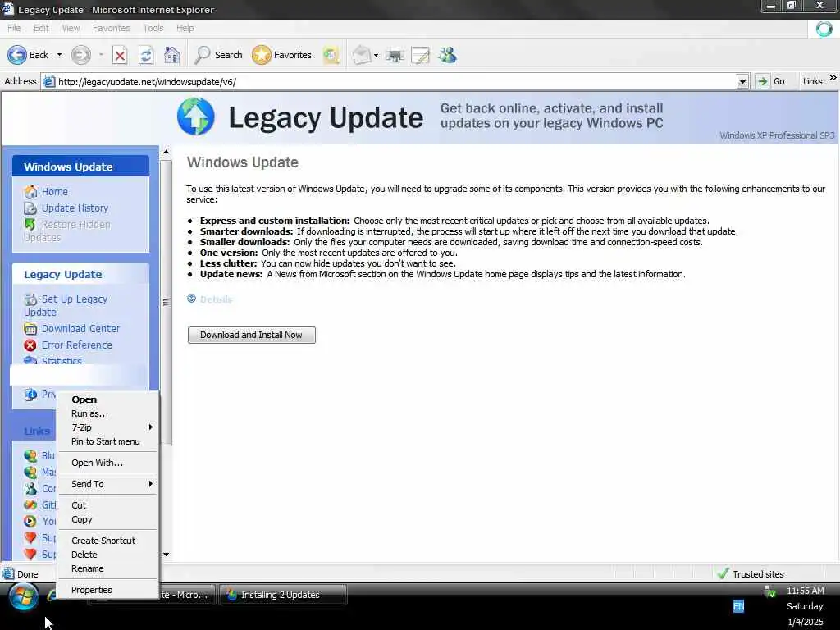Click the Details round arrow icon
Image resolution: width=840 pixels, height=630 pixels.
point(191,299)
